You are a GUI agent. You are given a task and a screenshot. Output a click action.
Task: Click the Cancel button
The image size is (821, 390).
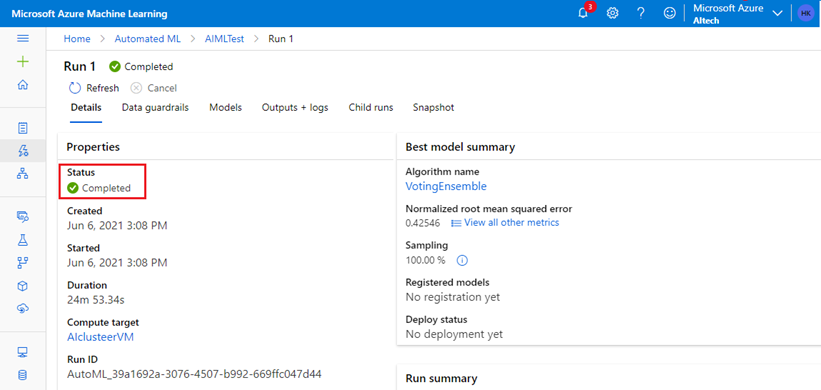tap(153, 88)
